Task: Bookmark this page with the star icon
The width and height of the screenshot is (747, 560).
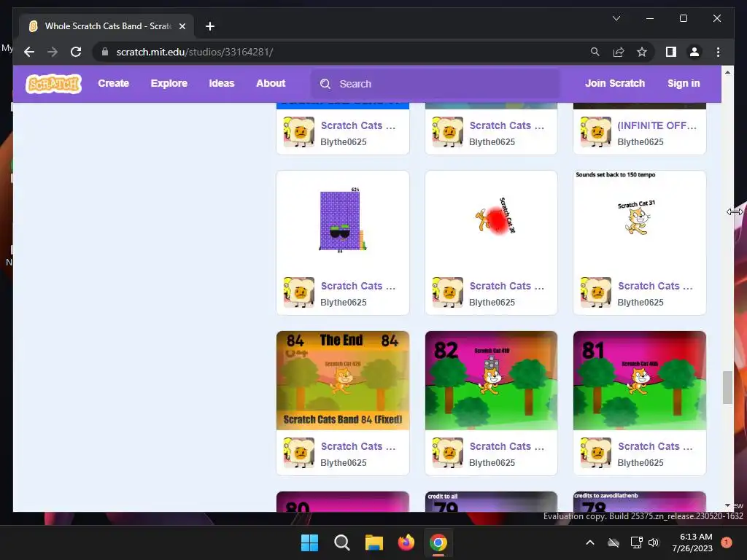Action: (x=642, y=52)
